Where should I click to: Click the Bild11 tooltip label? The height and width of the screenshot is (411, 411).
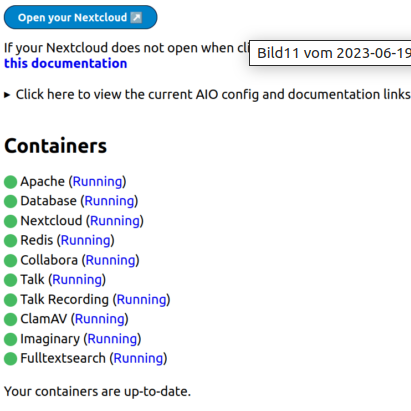330,53
